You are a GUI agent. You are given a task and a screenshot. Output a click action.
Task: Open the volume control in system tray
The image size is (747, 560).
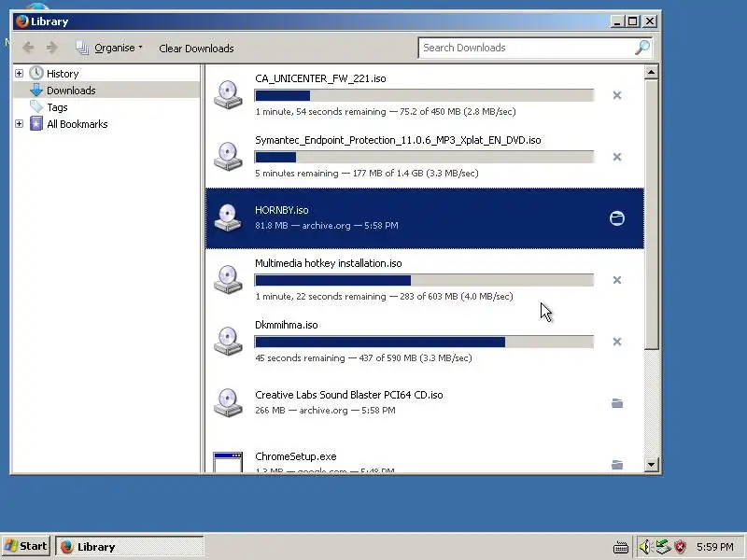(645, 547)
